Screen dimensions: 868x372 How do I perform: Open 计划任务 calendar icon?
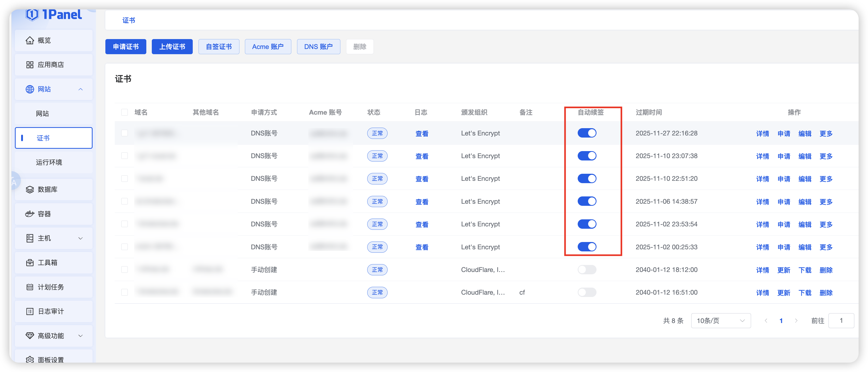[30, 287]
